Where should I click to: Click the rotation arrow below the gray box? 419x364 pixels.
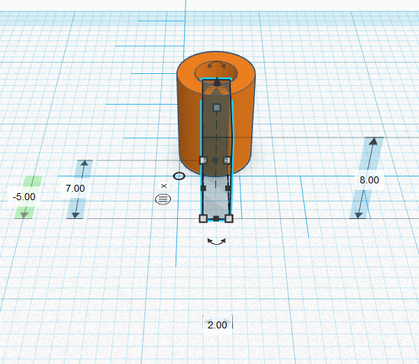pos(217,242)
